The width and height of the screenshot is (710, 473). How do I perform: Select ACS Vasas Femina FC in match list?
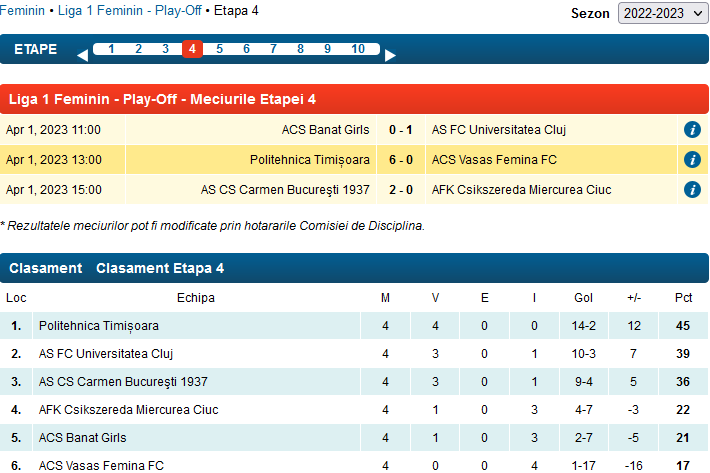[x=494, y=160]
